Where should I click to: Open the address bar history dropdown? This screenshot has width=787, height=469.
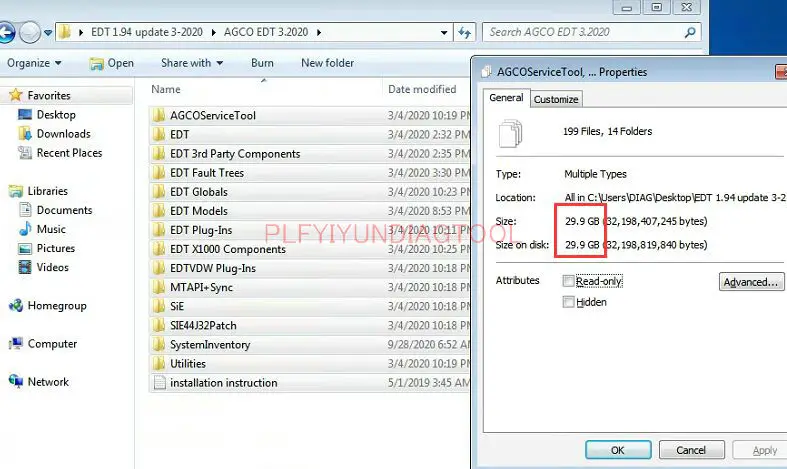tap(444, 33)
